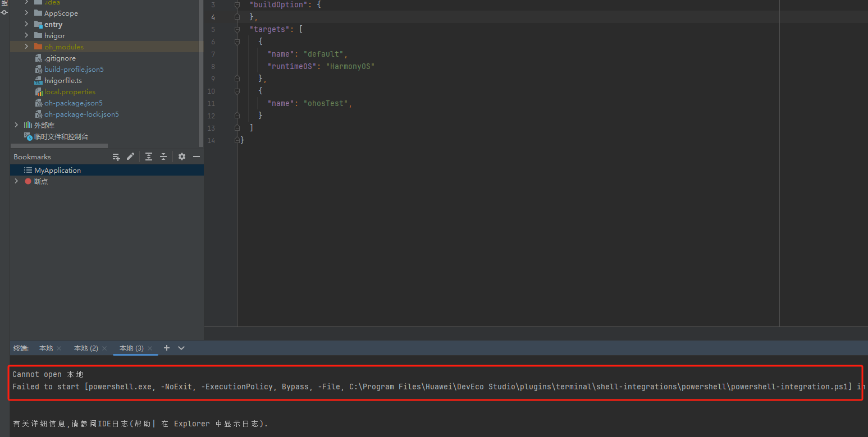Close the 本地 terminal tab

[x=59, y=348]
